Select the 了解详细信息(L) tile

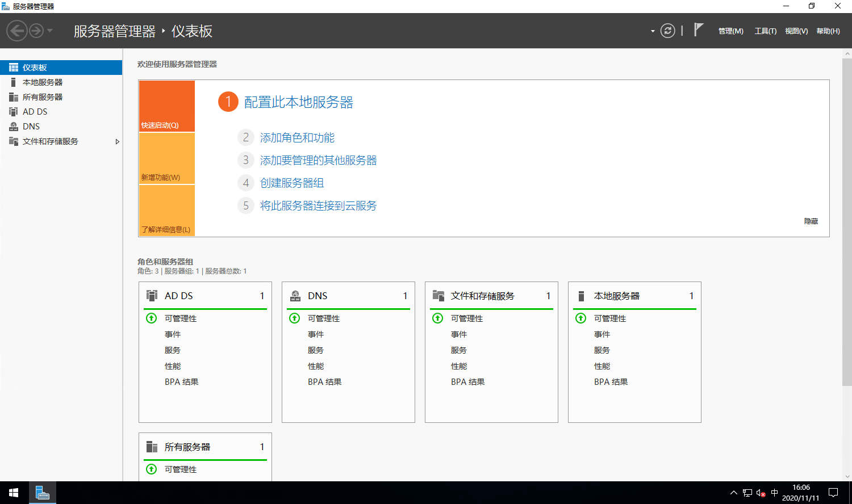point(167,211)
